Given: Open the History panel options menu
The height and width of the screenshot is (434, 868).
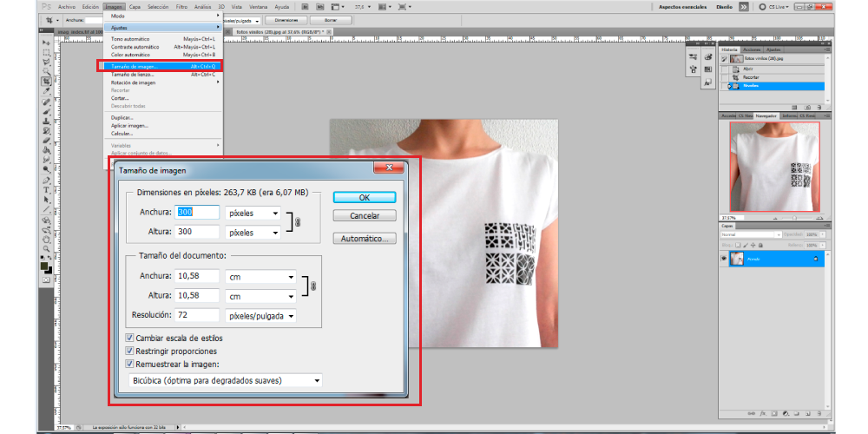Looking at the screenshot, I should (x=827, y=49).
